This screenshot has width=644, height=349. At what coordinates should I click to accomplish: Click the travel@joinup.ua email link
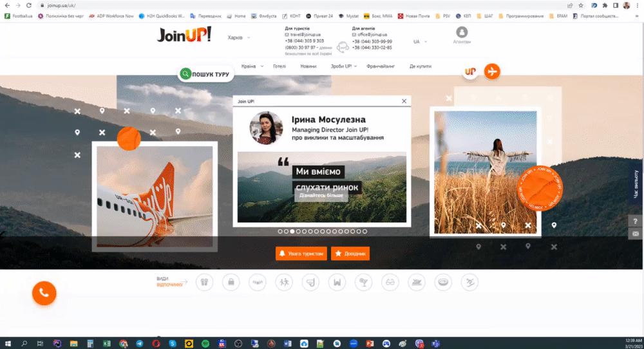(305, 35)
